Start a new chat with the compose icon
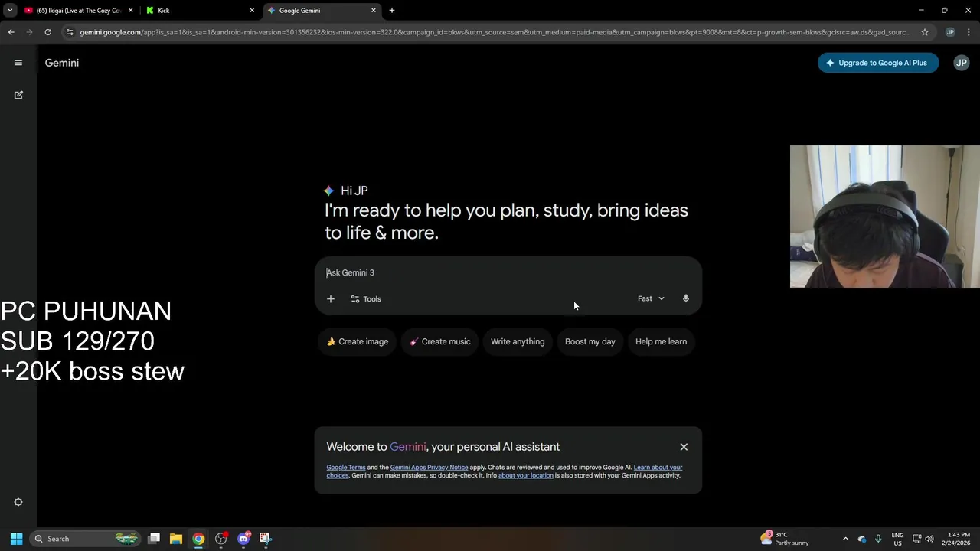 click(x=18, y=95)
